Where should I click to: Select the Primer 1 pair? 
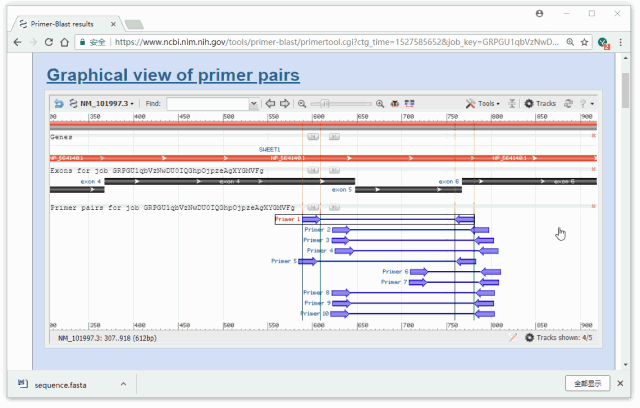[375, 220]
